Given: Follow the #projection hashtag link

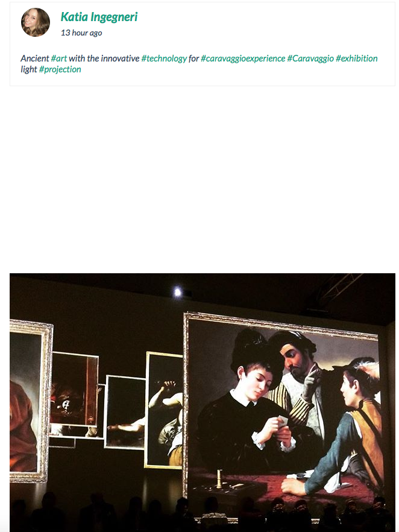Looking at the screenshot, I should (60, 69).
